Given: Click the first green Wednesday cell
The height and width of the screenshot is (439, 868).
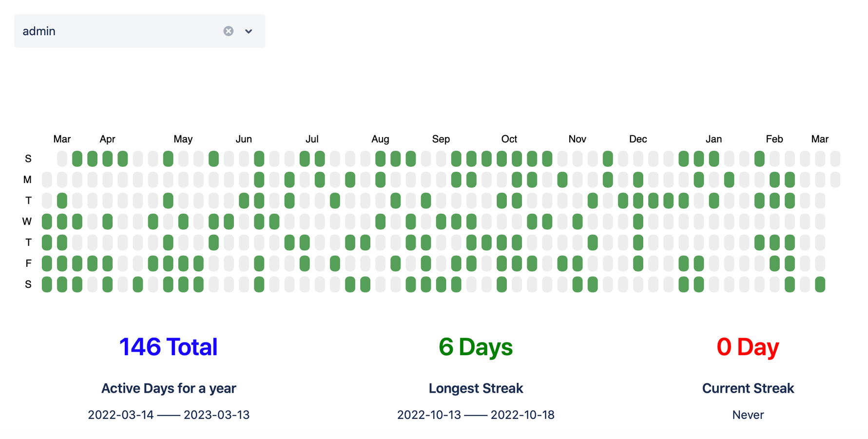Looking at the screenshot, I should (47, 221).
